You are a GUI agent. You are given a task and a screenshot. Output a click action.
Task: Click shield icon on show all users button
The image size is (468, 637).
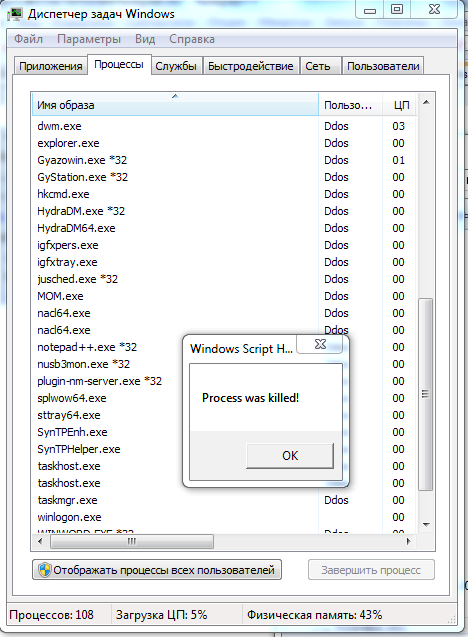[45, 570]
